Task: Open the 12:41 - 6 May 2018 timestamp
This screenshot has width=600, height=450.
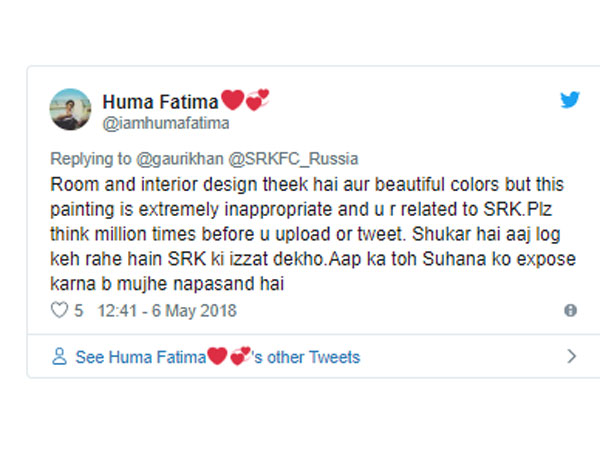Action: coord(168,311)
